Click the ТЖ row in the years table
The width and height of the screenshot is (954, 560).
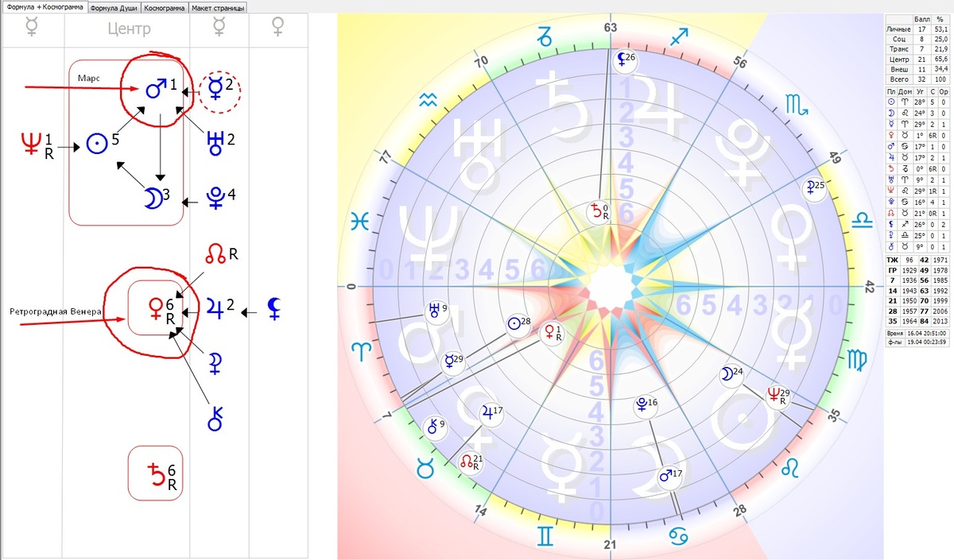917,260
